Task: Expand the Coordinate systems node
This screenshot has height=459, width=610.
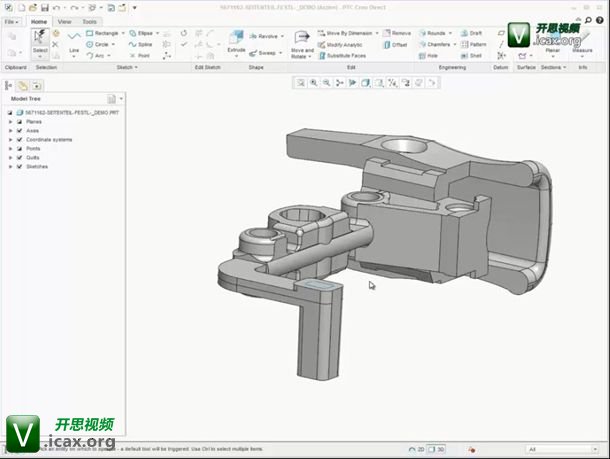Action: pos(10,139)
